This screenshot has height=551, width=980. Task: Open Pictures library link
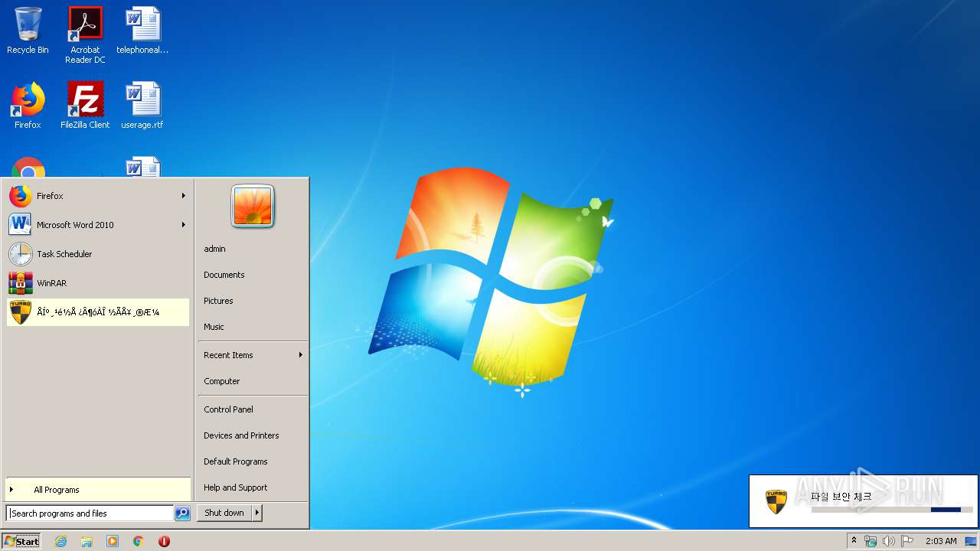(253, 301)
